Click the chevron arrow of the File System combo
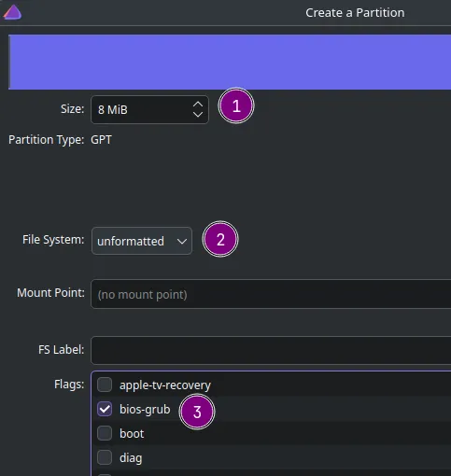Viewport: 451px width, 476px height. tap(182, 242)
